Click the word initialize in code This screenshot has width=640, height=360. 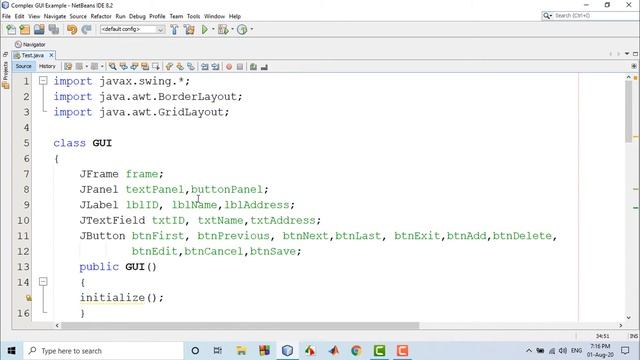click(x=112, y=298)
